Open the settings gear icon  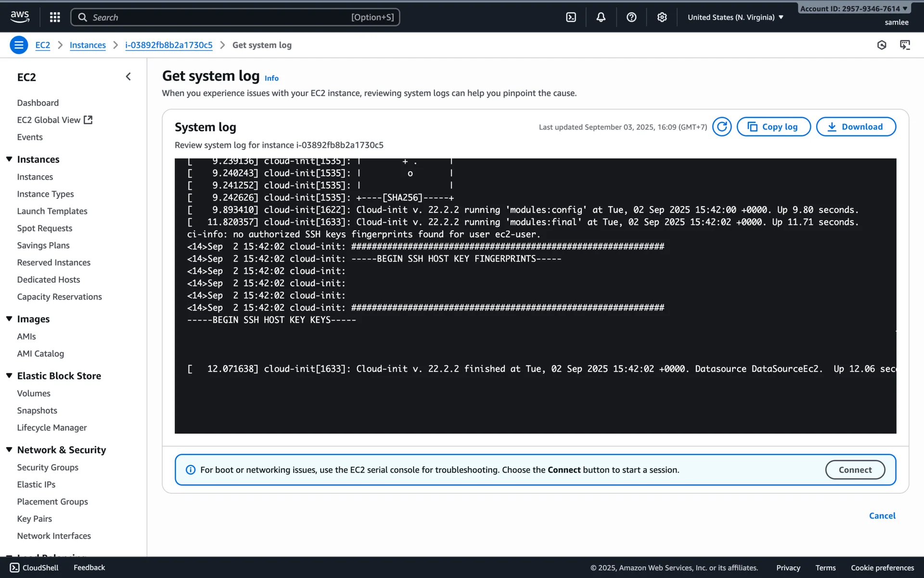(x=662, y=17)
